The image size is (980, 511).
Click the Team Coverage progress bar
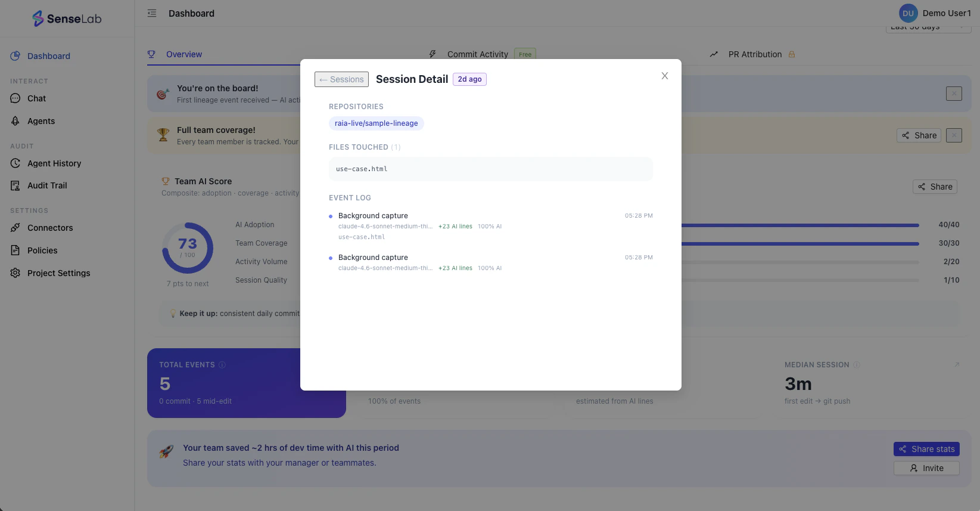[800, 244]
